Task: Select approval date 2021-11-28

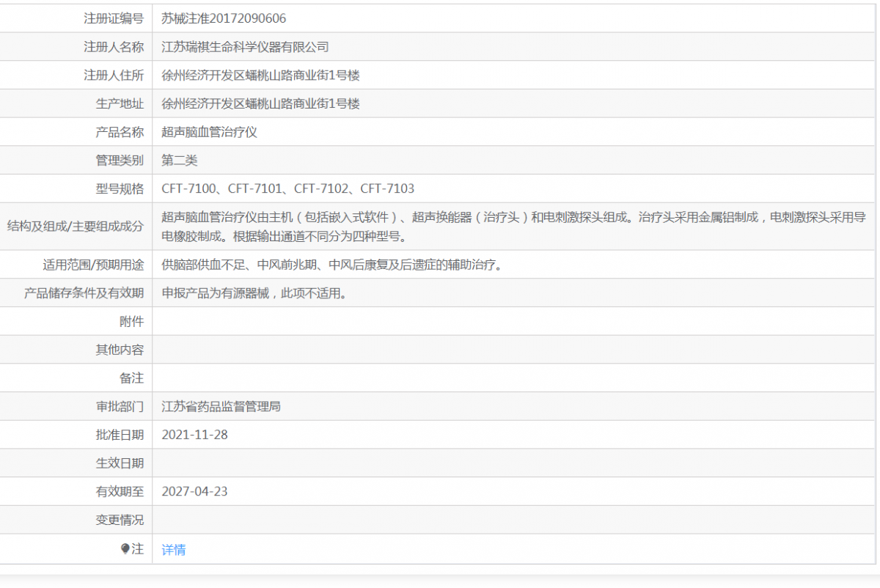Action: [194, 435]
